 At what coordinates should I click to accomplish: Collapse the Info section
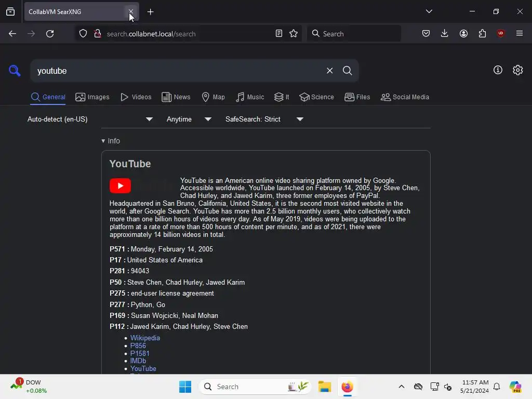tap(111, 141)
